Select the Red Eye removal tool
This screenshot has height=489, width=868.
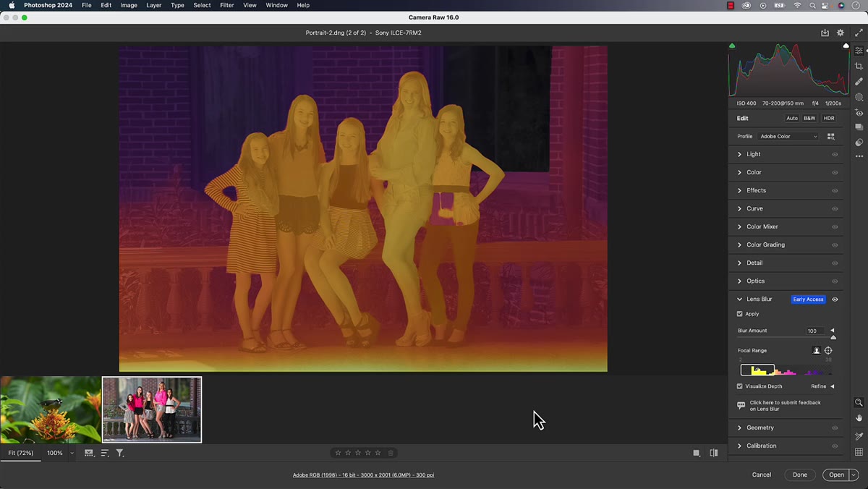[859, 113]
